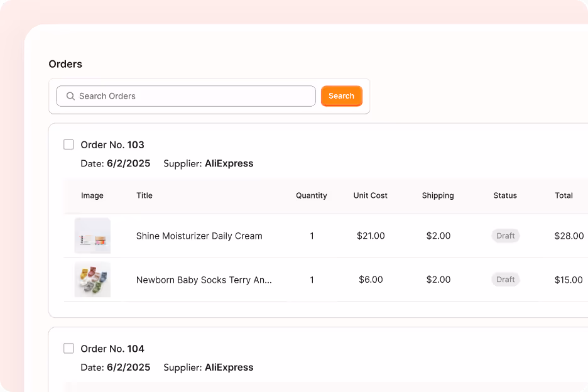Open Newborn Baby Socks product thumbnail
Viewport: 588px width, 392px height.
click(92, 280)
